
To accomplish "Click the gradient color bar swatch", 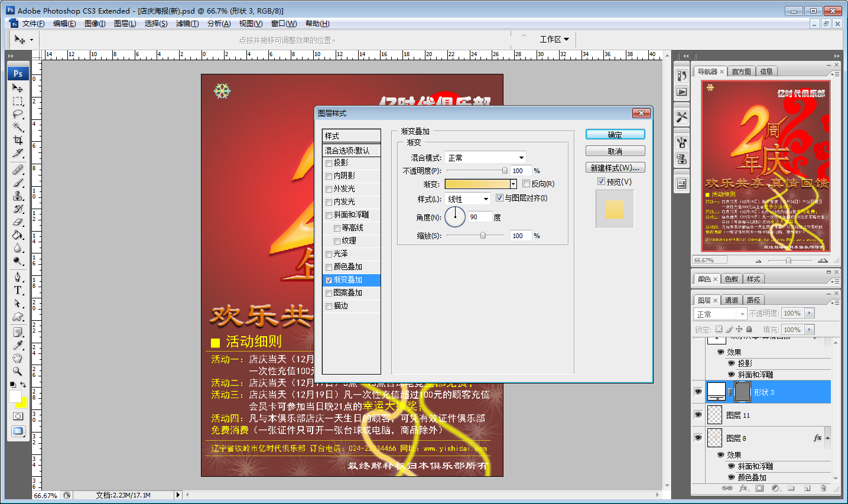I will click(477, 184).
